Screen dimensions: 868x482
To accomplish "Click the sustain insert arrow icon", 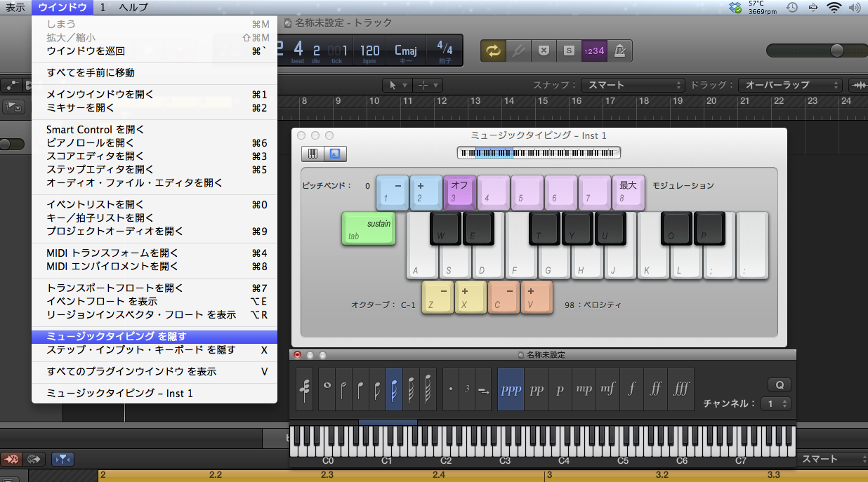I will click(x=483, y=388).
